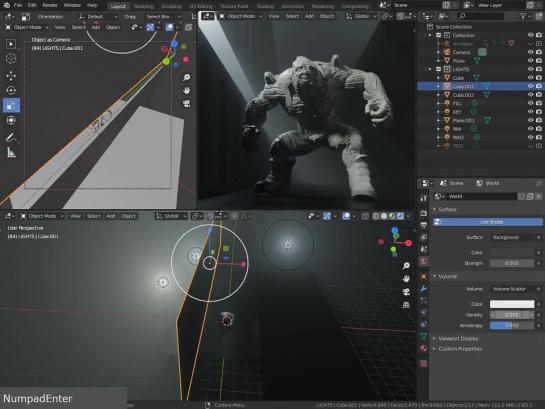Activate the Cursor tool in the toolbar

pyautogui.click(x=11, y=59)
